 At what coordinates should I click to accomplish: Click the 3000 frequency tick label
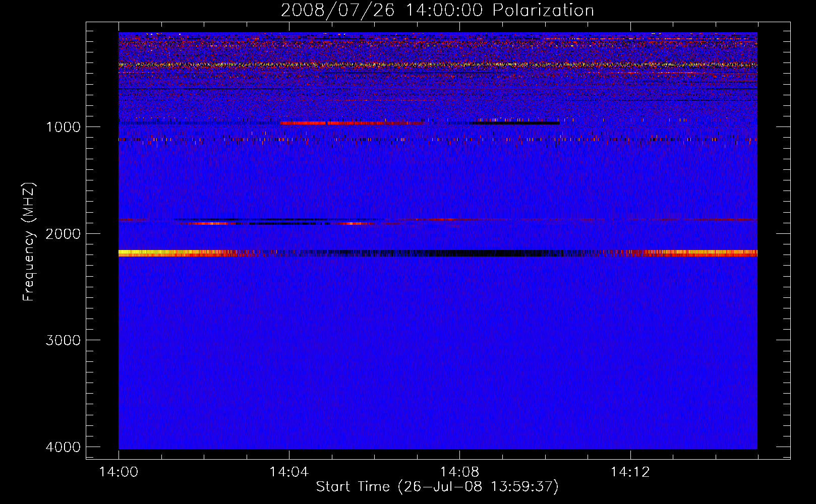(63, 340)
